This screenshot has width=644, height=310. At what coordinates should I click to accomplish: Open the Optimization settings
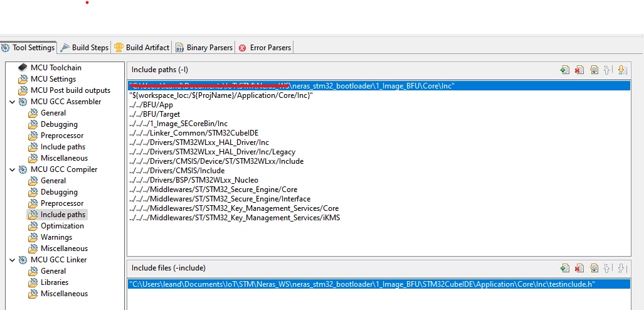(x=56, y=226)
